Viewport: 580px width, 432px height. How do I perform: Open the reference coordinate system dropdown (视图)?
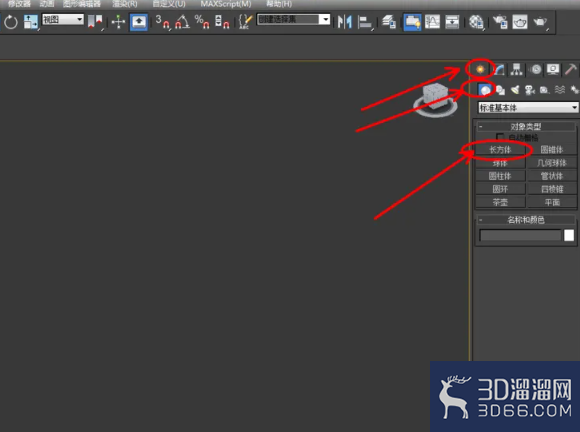[x=63, y=19]
